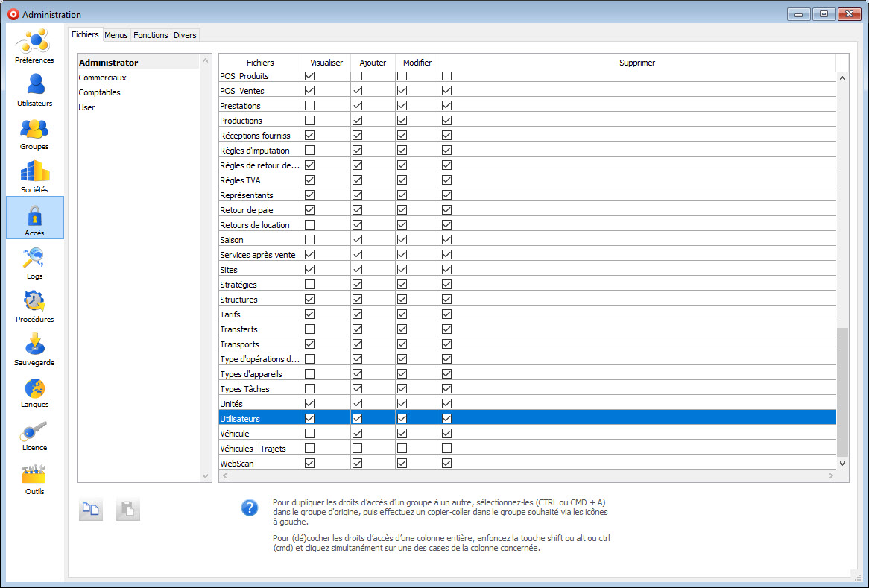
Task: Enable Ajouter for Véhicules - Trajets
Action: pos(357,449)
